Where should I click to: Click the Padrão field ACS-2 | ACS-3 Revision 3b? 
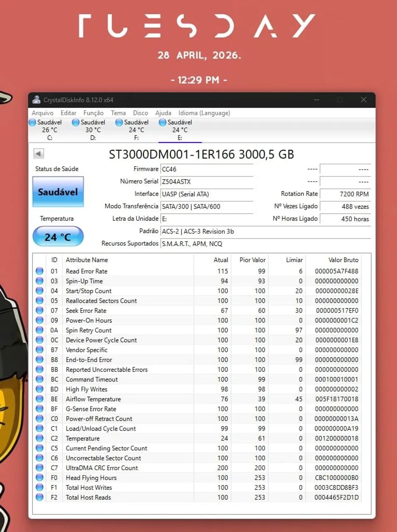coord(266,232)
